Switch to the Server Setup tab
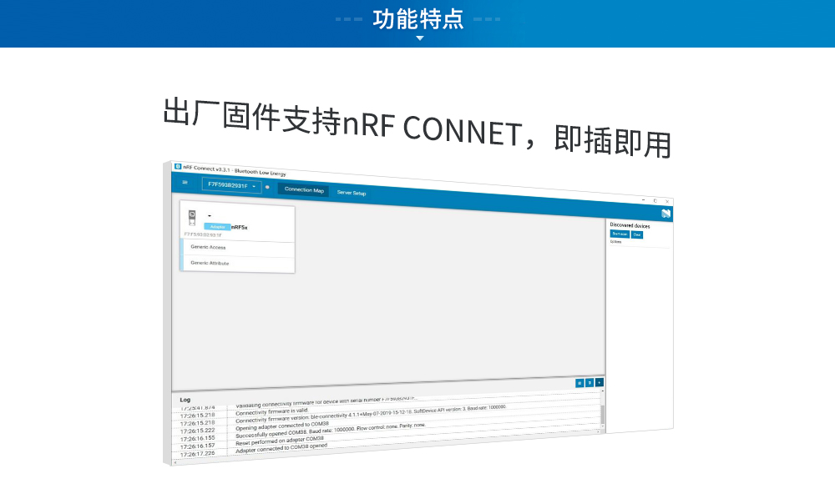Viewport: 835px width, 504px height. pyautogui.click(x=351, y=193)
